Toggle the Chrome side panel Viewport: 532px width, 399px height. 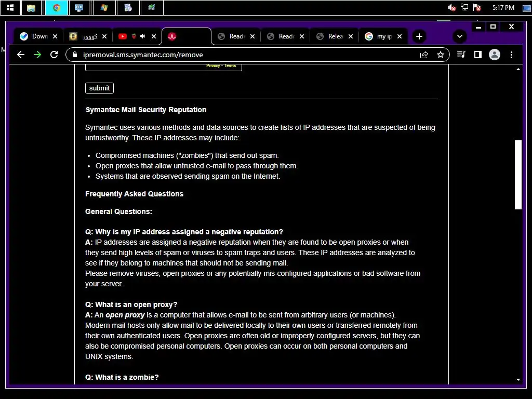point(478,55)
